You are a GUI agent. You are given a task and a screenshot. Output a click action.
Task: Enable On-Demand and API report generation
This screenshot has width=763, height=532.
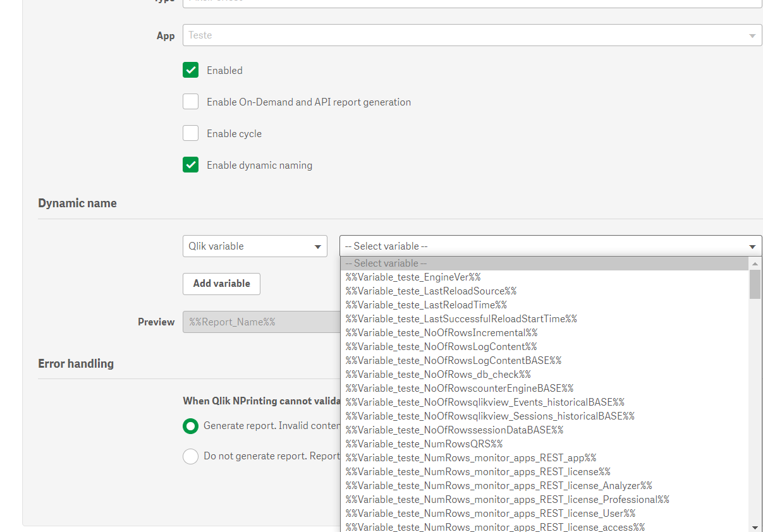pyautogui.click(x=190, y=101)
